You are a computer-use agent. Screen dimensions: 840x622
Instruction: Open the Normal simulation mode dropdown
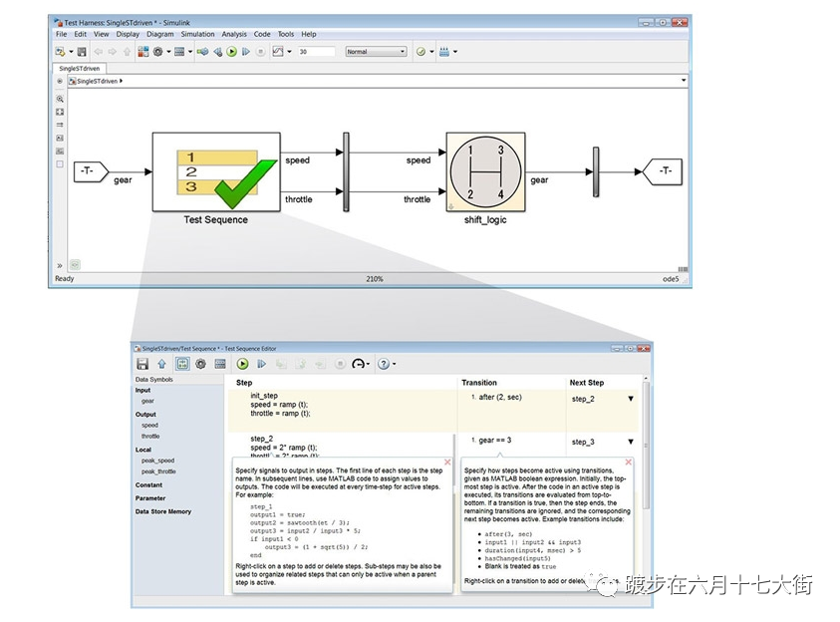coord(376,52)
